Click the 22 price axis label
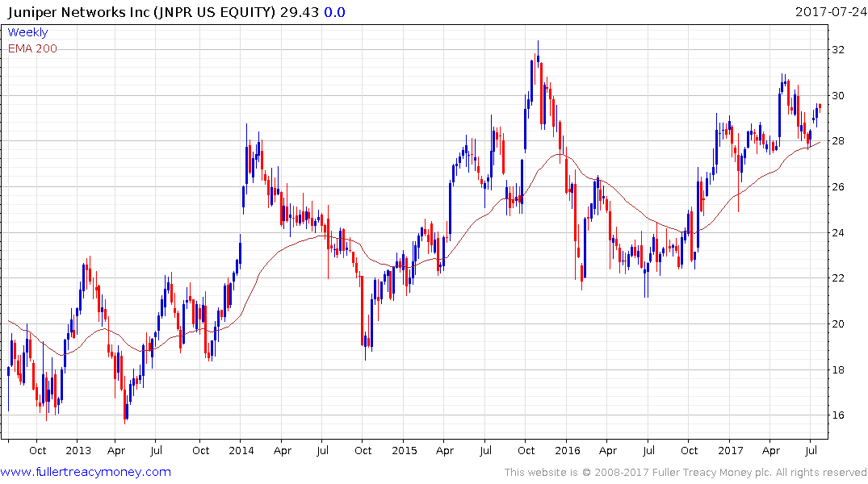Viewport: 868px width, 484px height. 838,278
